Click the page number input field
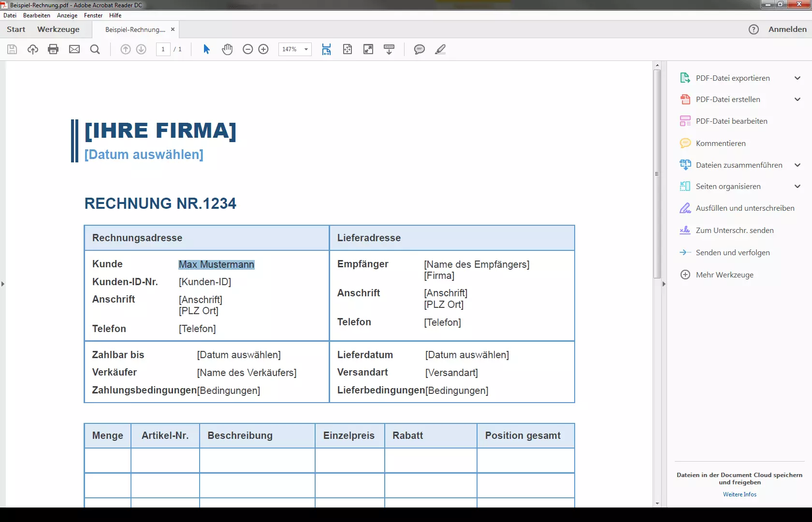The width and height of the screenshot is (812, 522). tap(163, 49)
